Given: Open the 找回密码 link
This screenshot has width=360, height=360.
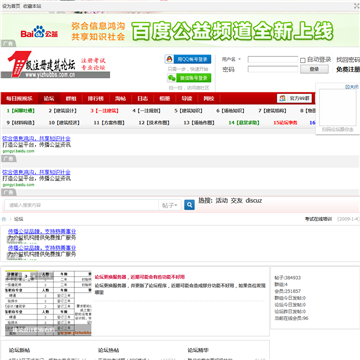Looking at the screenshot, I should click(348, 60).
